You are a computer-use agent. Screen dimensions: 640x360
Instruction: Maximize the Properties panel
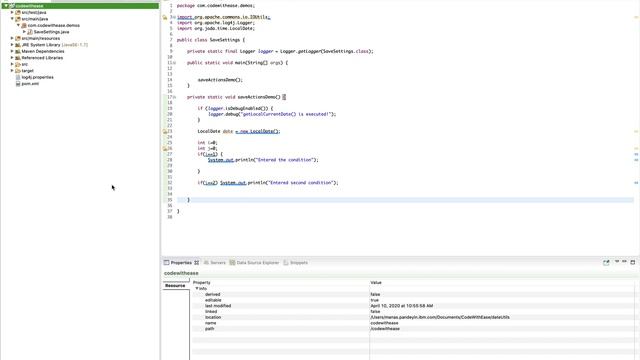click(633, 262)
